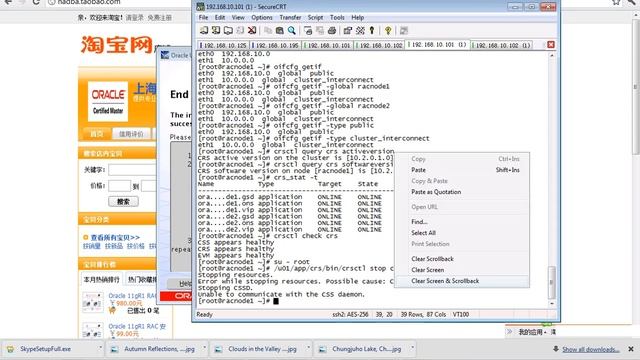Viewport: 640px width, 360px height.
Task: Switch to the 192.168.10.125 session tab
Action: tap(223, 45)
